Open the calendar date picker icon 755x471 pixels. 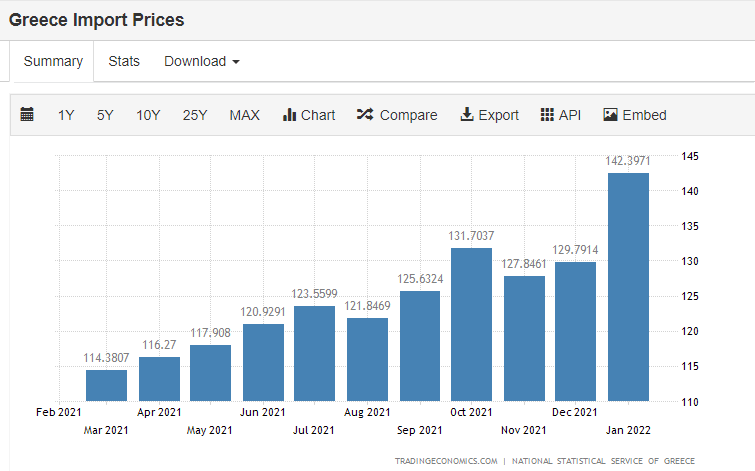click(27, 115)
